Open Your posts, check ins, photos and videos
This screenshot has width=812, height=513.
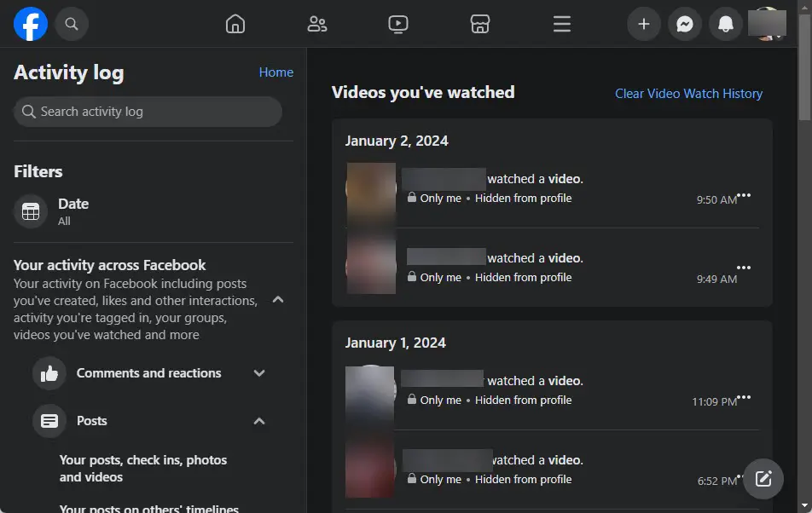pyautogui.click(x=143, y=469)
